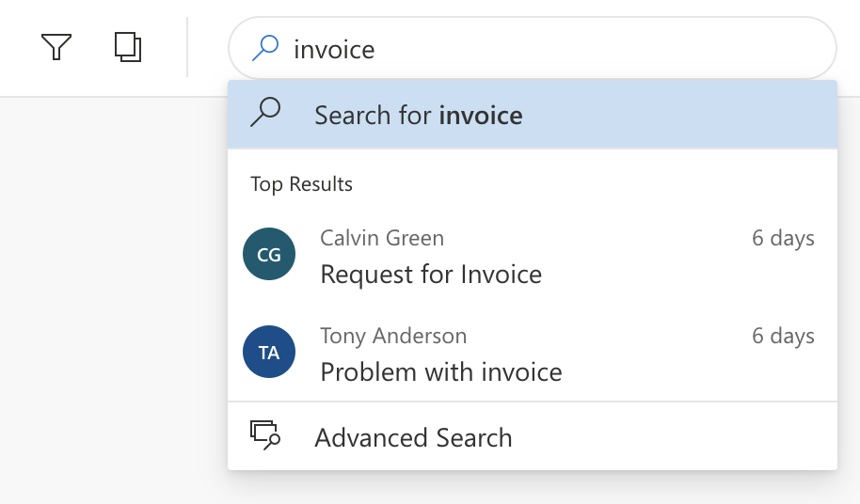Click magnifier icon beside Search for invoice
This screenshot has height=504, width=860.
266,114
